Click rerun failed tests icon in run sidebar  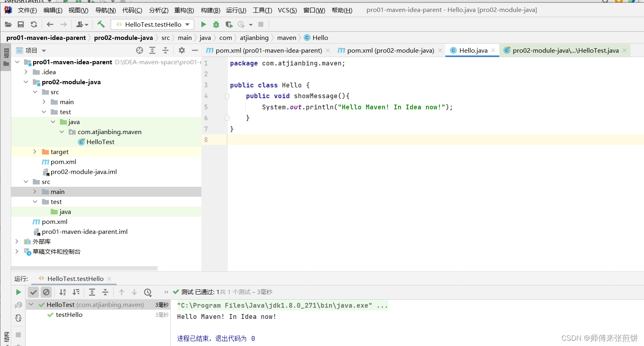(x=18, y=305)
